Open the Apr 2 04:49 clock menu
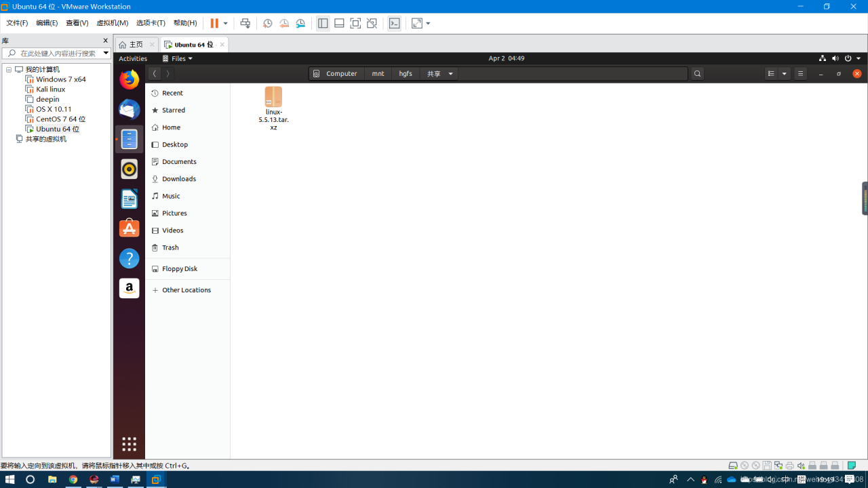This screenshot has width=868, height=488. pos(507,58)
